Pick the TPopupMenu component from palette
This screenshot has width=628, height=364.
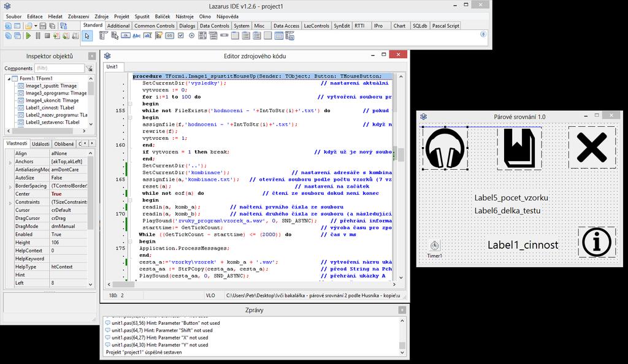coord(115,36)
